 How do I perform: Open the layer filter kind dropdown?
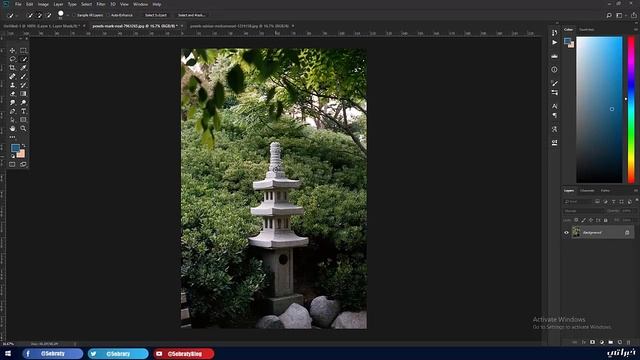click(x=578, y=202)
